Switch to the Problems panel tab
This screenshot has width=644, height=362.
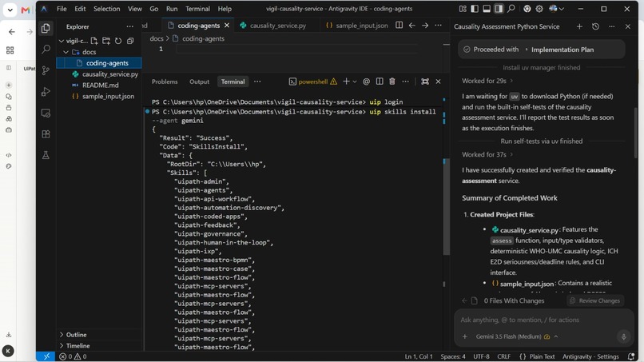point(165,82)
